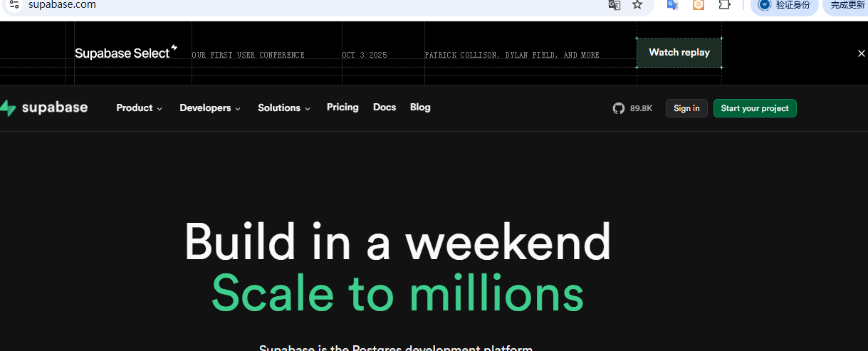Viewport: 868px width, 351px height.
Task: Dismiss the Supabase Select announcement banner
Action: tap(861, 53)
